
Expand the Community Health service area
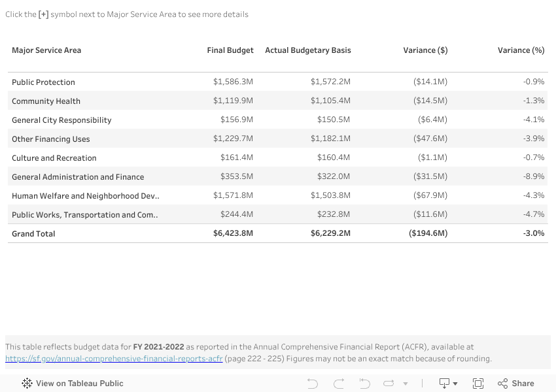tap(46, 101)
